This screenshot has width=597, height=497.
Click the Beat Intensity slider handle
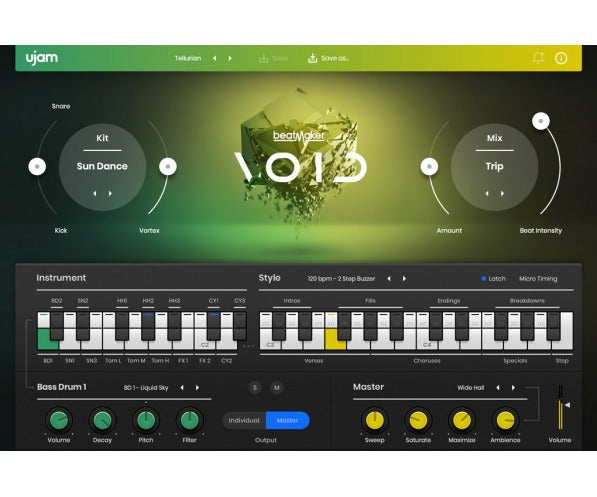pyautogui.click(x=541, y=121)
